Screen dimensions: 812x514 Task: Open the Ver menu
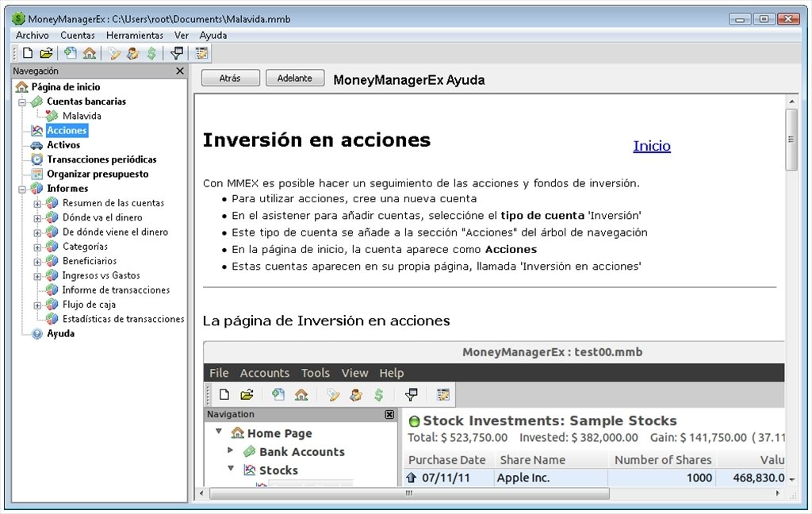[x=182, y=35]
